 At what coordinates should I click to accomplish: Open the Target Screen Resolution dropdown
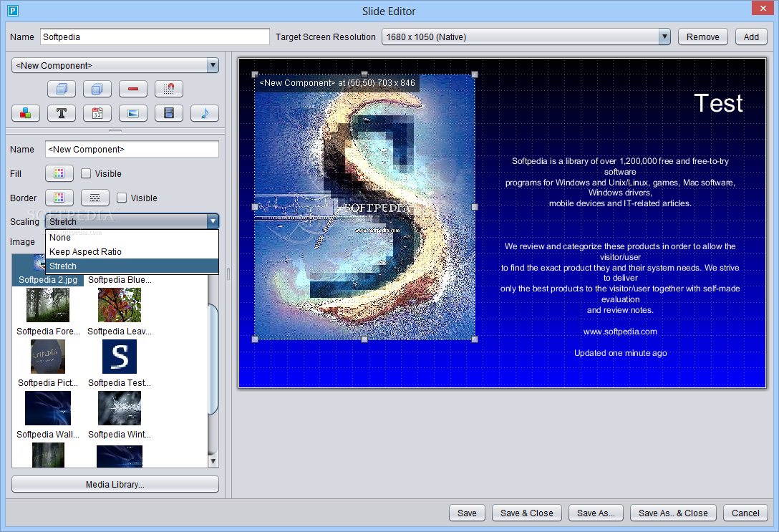click(526, 37)
